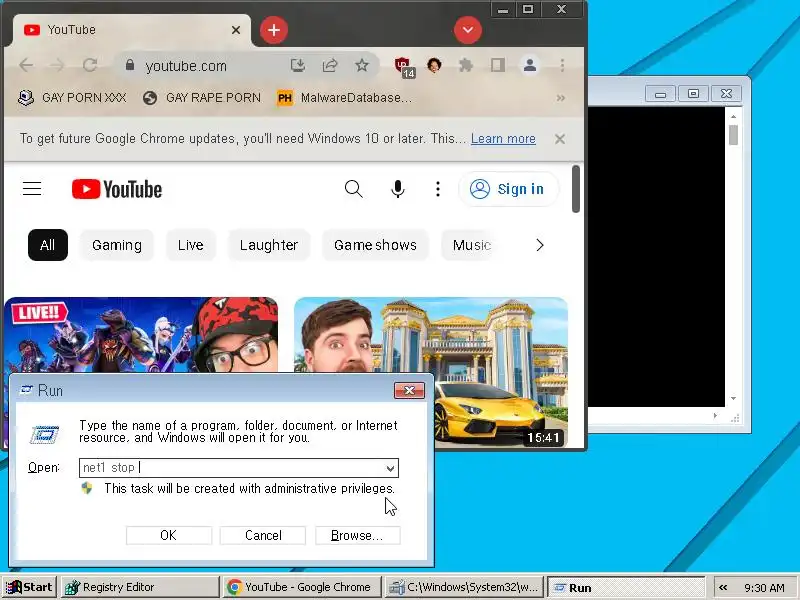Select the Music filter chip
The width and height of the screenshot is (800, 600).
[x=470, y=245]
